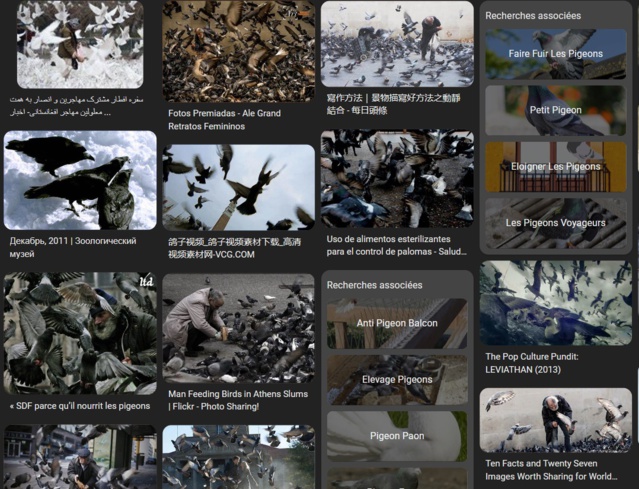Open 'Pigeon Paon' related search
This screenshot has width=639, height=489.
pyautogui.click(x=397, y=436)
